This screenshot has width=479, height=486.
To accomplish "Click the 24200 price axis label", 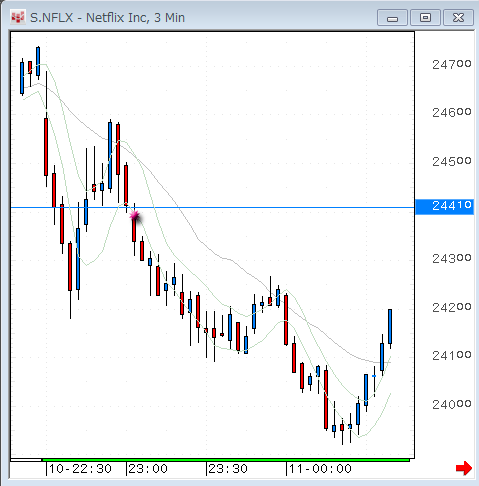I will (452, 307).
